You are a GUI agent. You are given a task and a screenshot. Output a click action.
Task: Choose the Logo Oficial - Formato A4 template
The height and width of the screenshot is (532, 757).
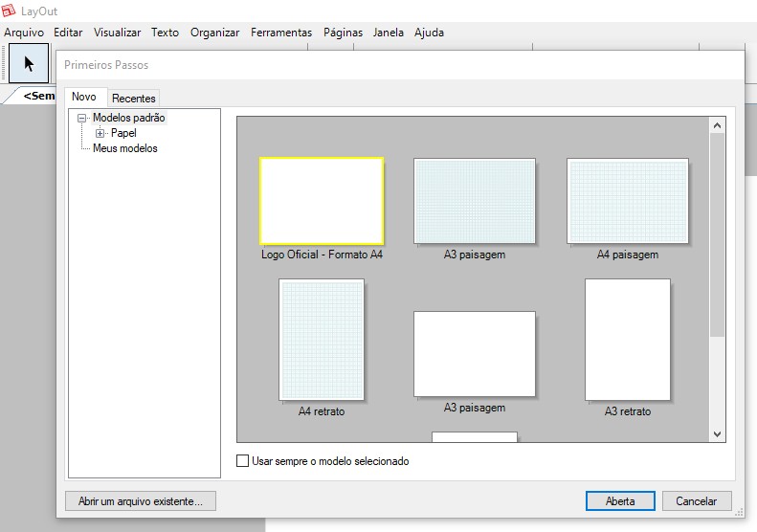322,201
